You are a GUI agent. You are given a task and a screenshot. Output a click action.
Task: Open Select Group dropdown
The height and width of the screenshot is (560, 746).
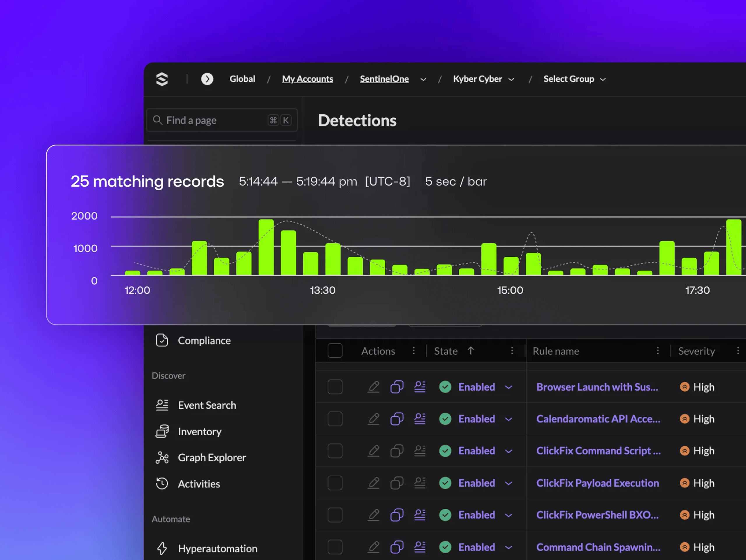coord(574,79)
